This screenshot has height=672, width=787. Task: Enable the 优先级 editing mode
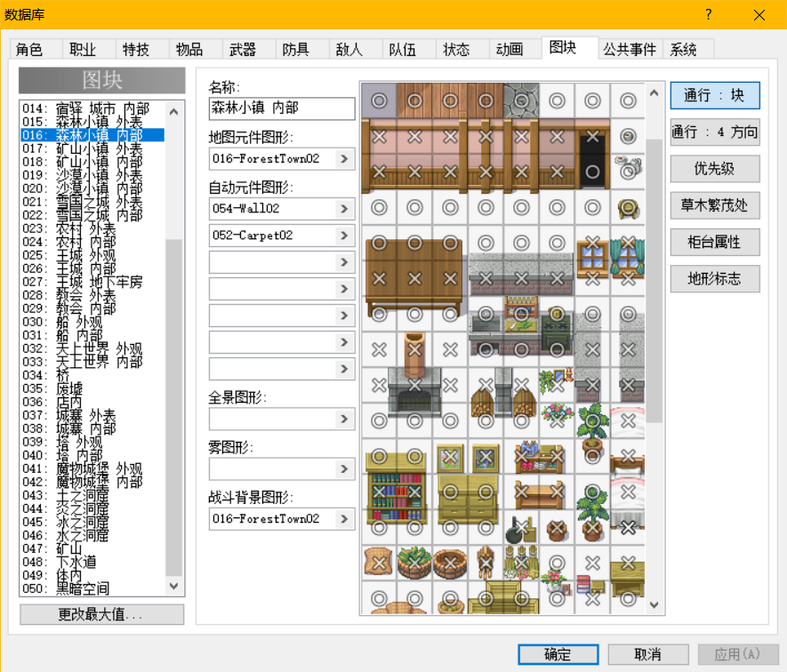pyautogui.click(x=715, y=169)
